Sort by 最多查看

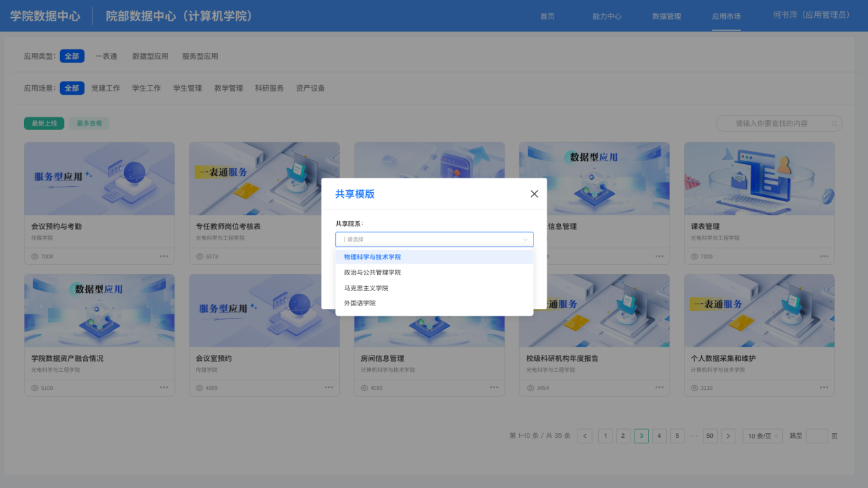pyautogui.click(x=89, y=124)
